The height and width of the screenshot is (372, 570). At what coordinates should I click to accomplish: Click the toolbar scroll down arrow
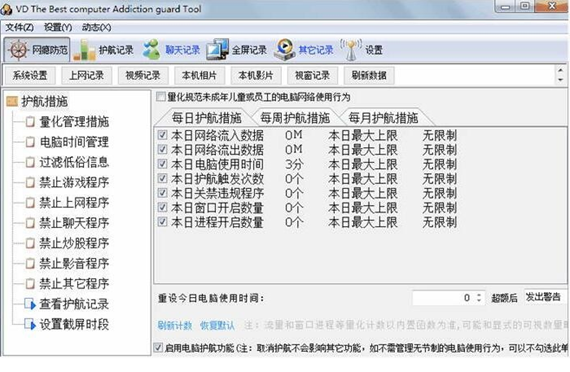(x=561, y=79)
